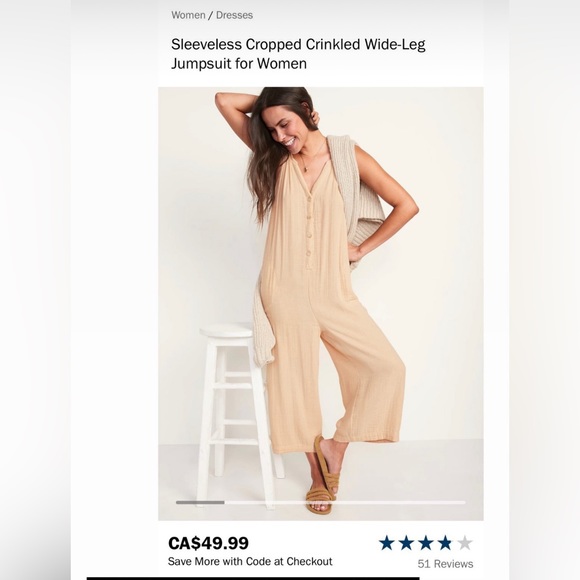Select the second blue rating star
The height and width of the screenshot is (580, 580).
406,543
